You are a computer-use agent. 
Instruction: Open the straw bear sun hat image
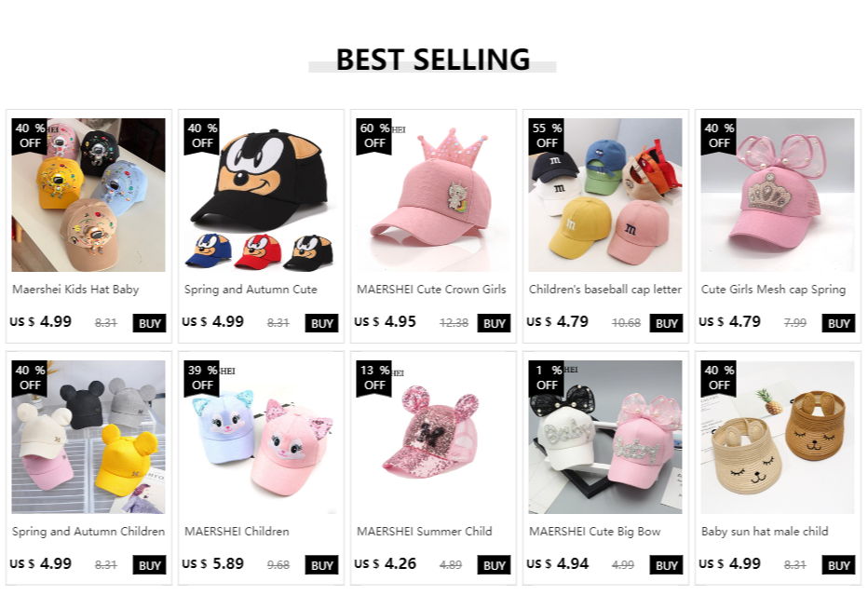tap(778, 438)
